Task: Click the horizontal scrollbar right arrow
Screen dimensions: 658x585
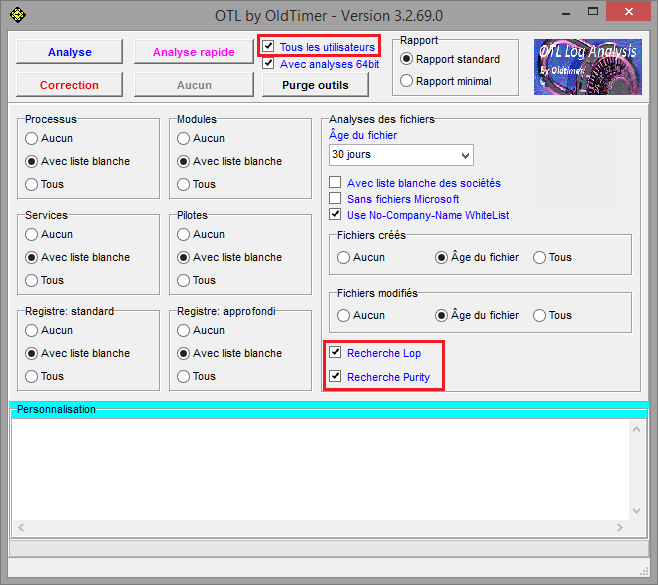Action: (x=621, y=527)
